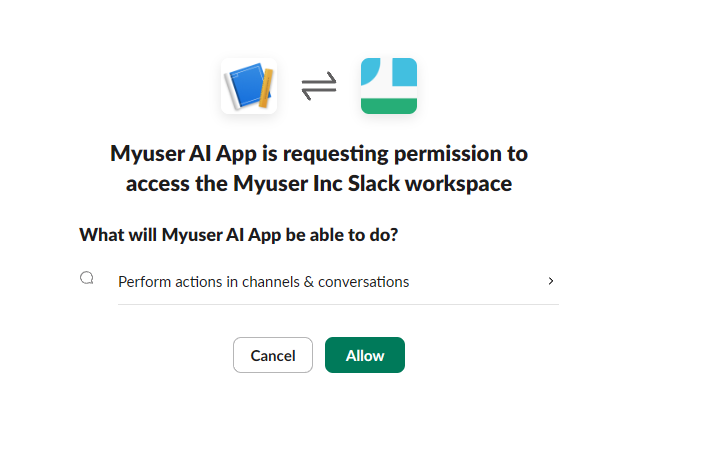Click the two-way exchange arrows icon

click(319, 86)
